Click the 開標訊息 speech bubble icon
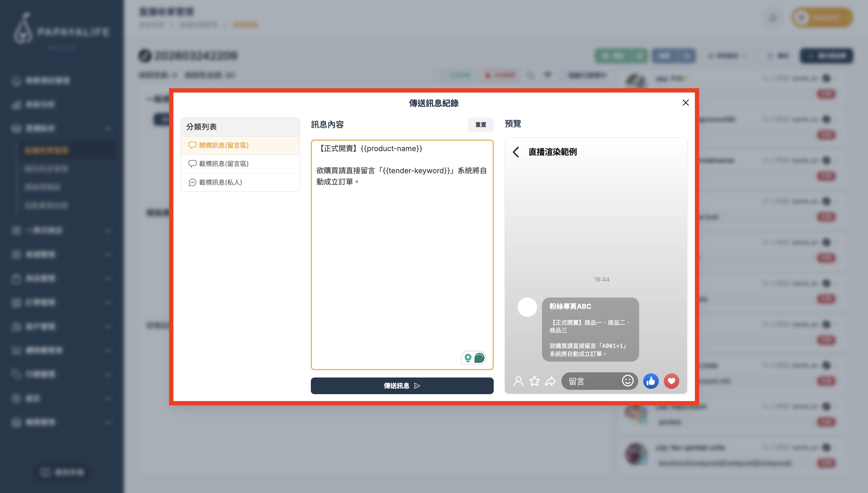 193,145
